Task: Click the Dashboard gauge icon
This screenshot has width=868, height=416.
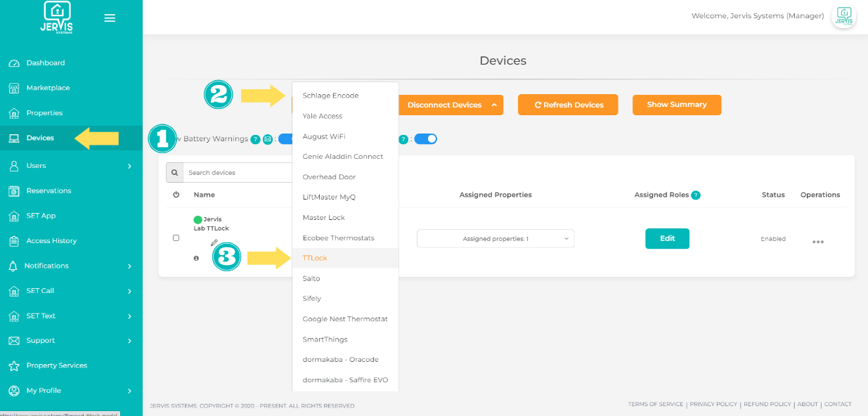Action: (14, 63)
